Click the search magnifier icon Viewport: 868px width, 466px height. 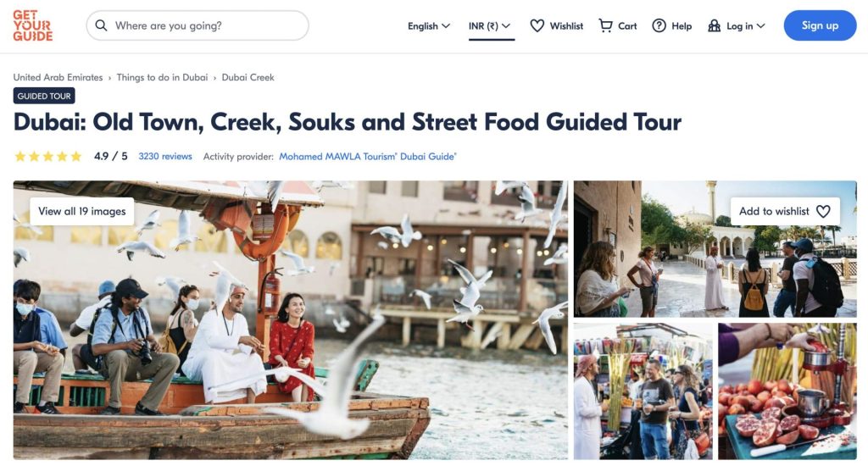[x=102, y=25]
